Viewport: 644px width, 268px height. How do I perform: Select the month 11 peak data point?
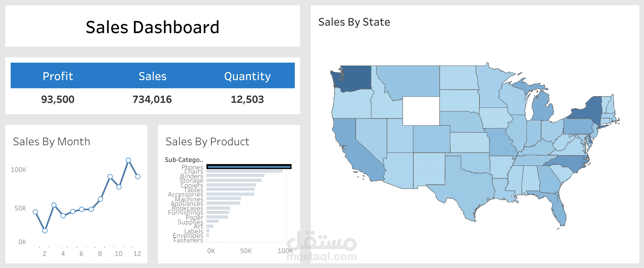tap(128, 160)
